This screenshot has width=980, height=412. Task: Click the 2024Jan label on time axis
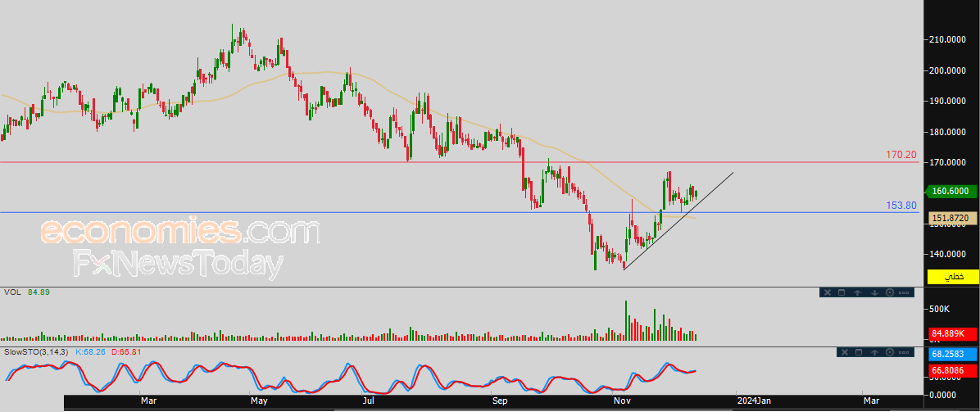755,400
